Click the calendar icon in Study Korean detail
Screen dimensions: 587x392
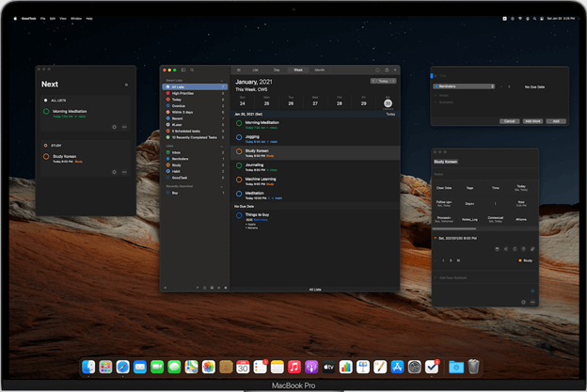pos(497,249)
